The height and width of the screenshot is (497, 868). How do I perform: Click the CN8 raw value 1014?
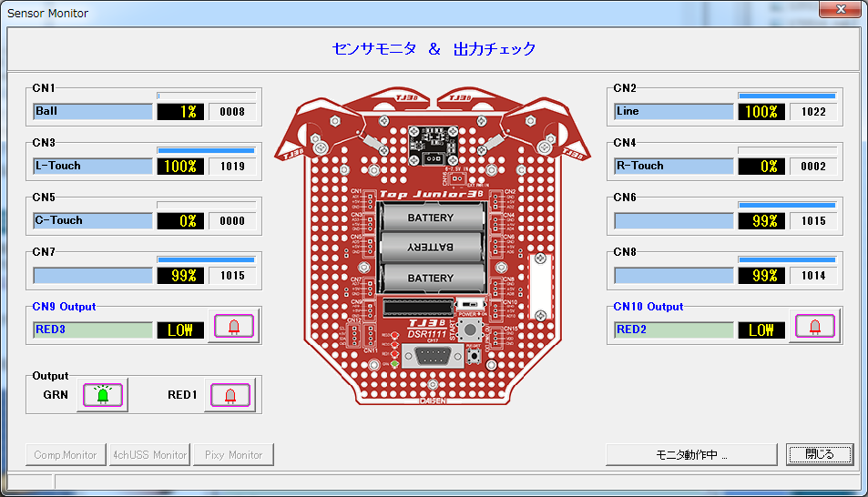pyautogui.click(x=813, y=276)
